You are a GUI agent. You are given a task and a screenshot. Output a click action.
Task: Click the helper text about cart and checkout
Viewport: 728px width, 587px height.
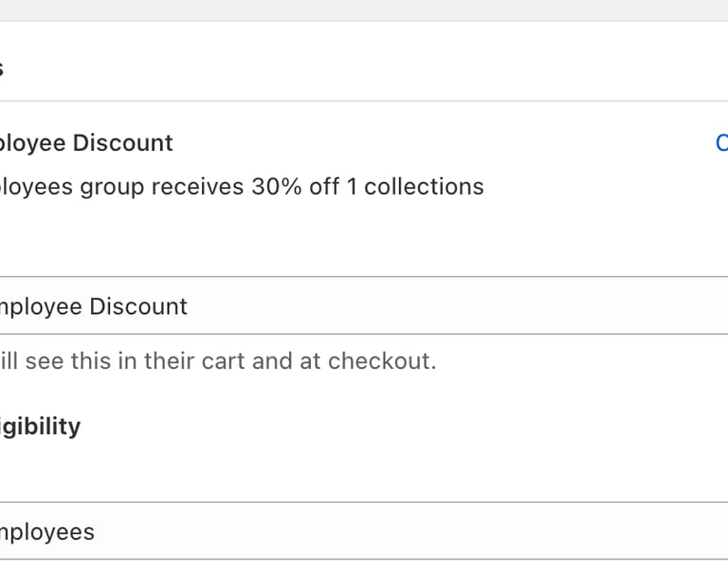coord(218,361)
